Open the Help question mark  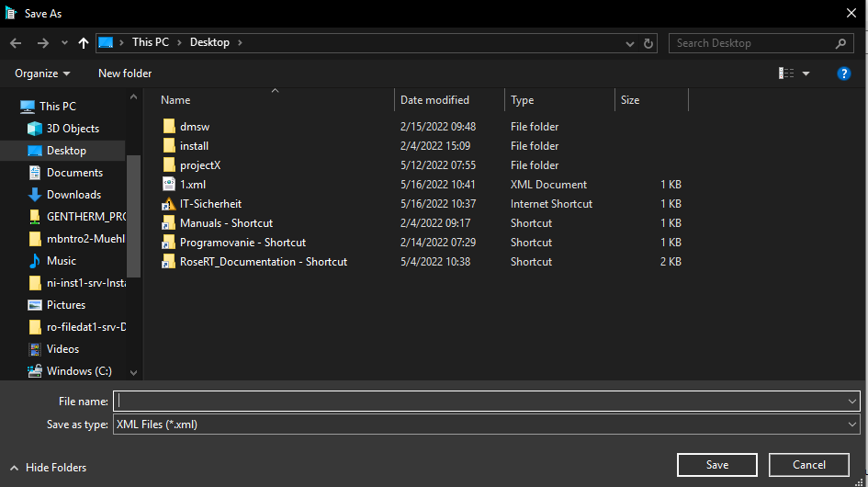[843, 74]
